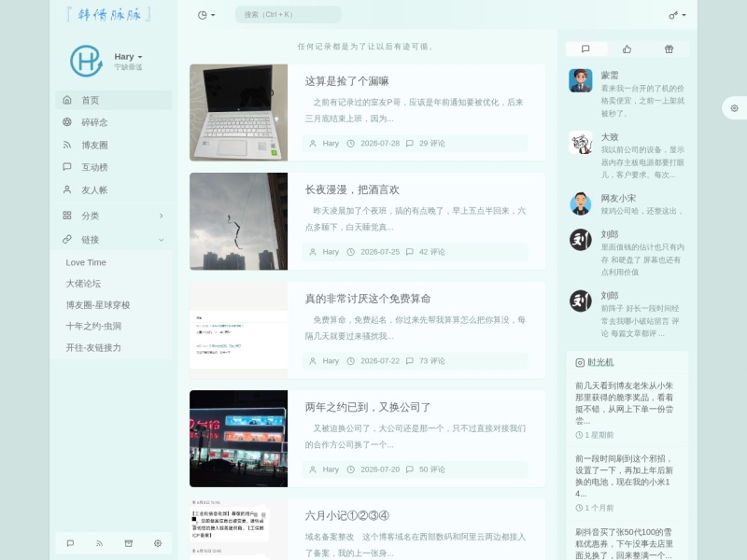Screen dimensions: 747x560
Task: Switch to the comments tab in right panel
Action: [x=586, y=49]
